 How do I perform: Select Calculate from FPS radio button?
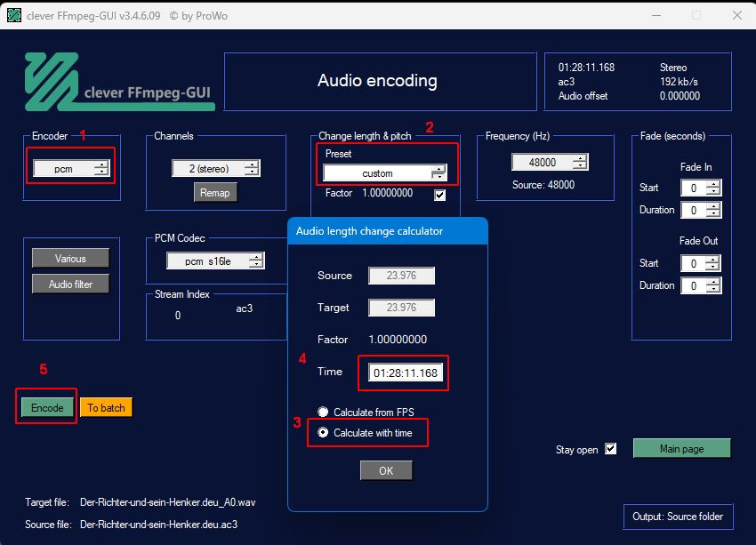point(323,412)
